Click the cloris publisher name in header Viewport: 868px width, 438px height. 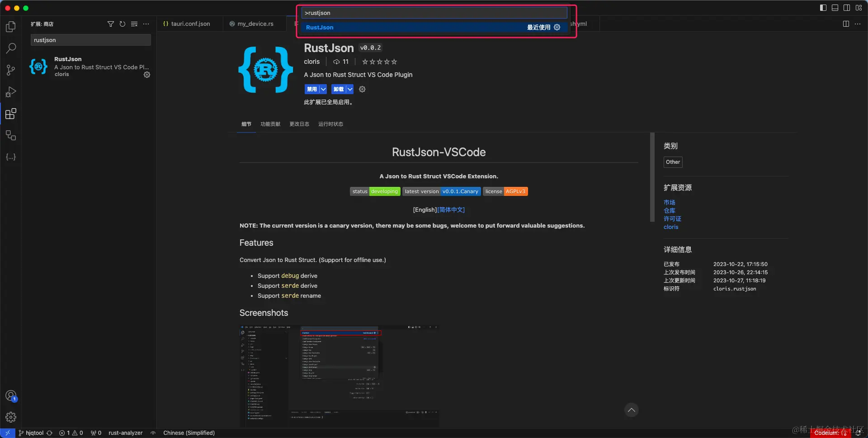click(x=311, y=62)
